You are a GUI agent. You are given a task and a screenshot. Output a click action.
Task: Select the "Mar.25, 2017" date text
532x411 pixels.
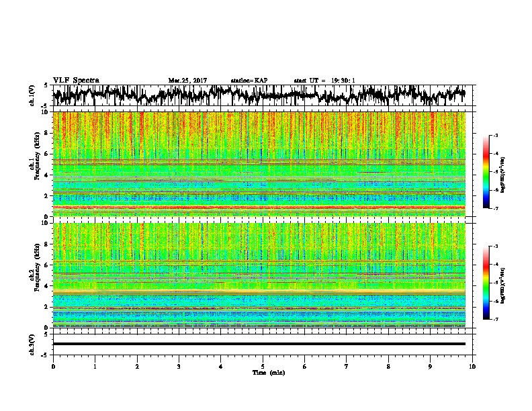tap(187, 81)
